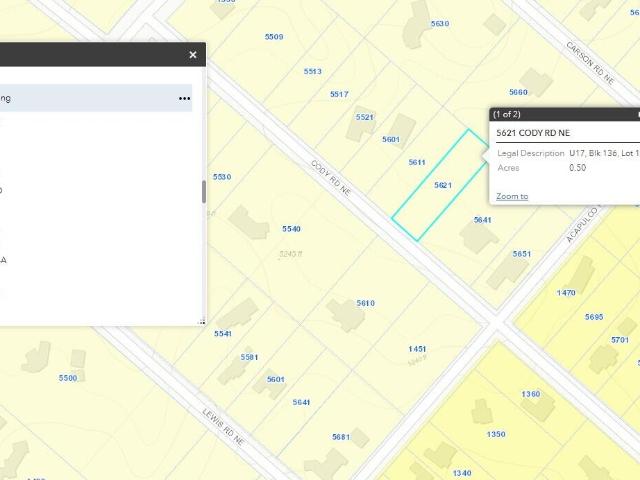Click the popup's (1 of 2) header
This screenshot has height=480, width=640.
507,114
